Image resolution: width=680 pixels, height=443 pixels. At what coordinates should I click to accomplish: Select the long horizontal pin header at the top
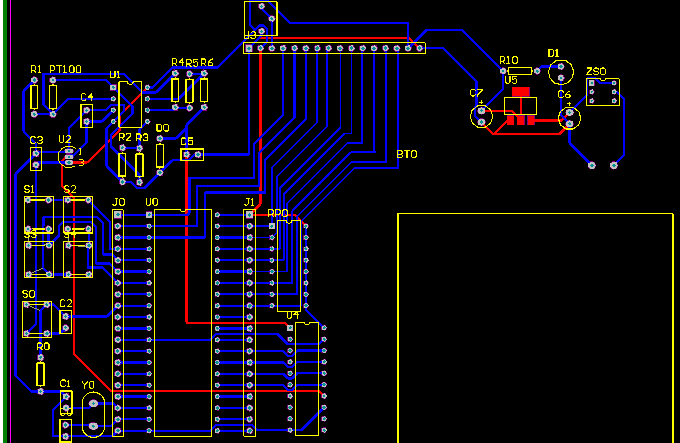pyautogui.click(x=334, y=48)
